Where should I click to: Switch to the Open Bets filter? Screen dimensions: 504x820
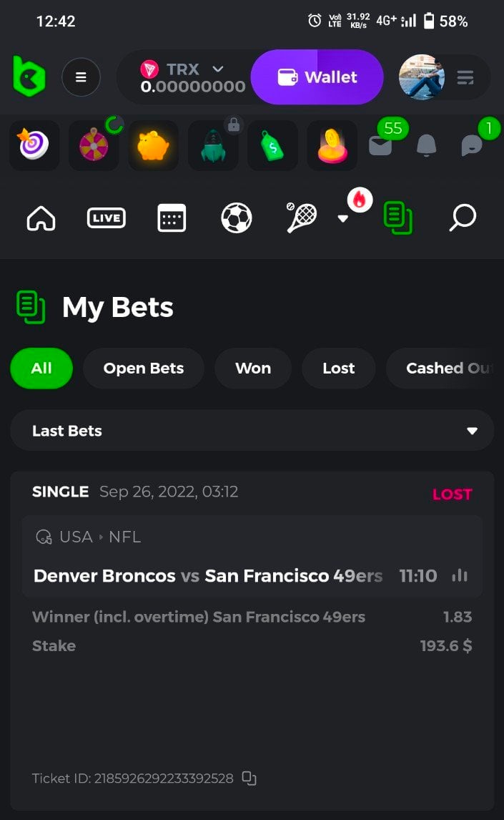(144, 368)
